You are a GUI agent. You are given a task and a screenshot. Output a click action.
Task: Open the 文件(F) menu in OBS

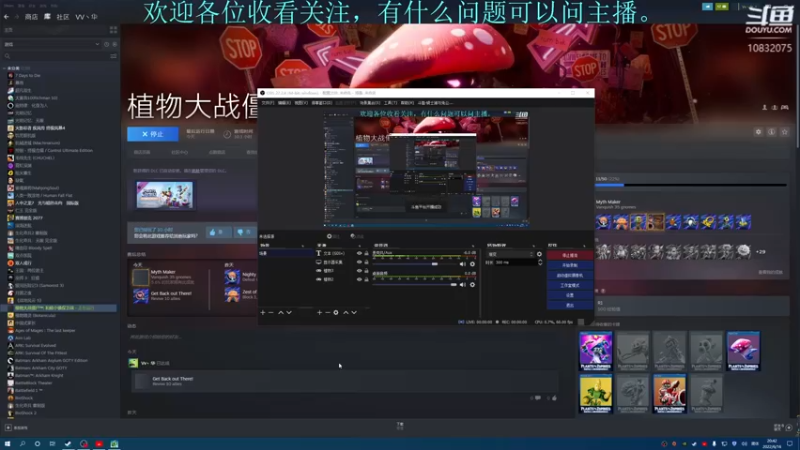268,103
